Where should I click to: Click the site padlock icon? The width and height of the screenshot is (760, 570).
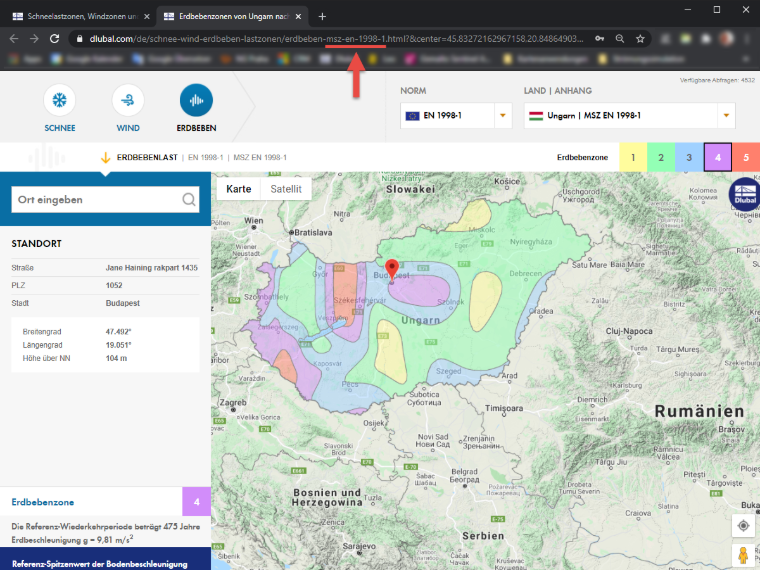pos(79,39)
